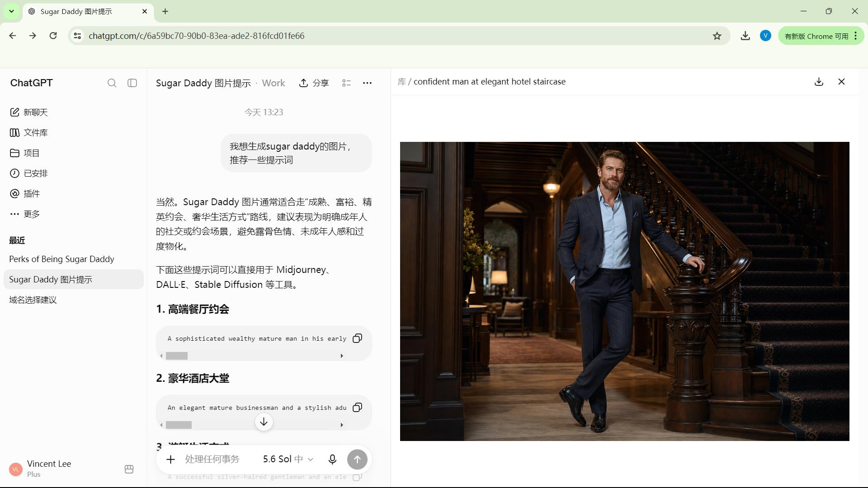Click the 库 breadcrumb link

tap(401, 82)
